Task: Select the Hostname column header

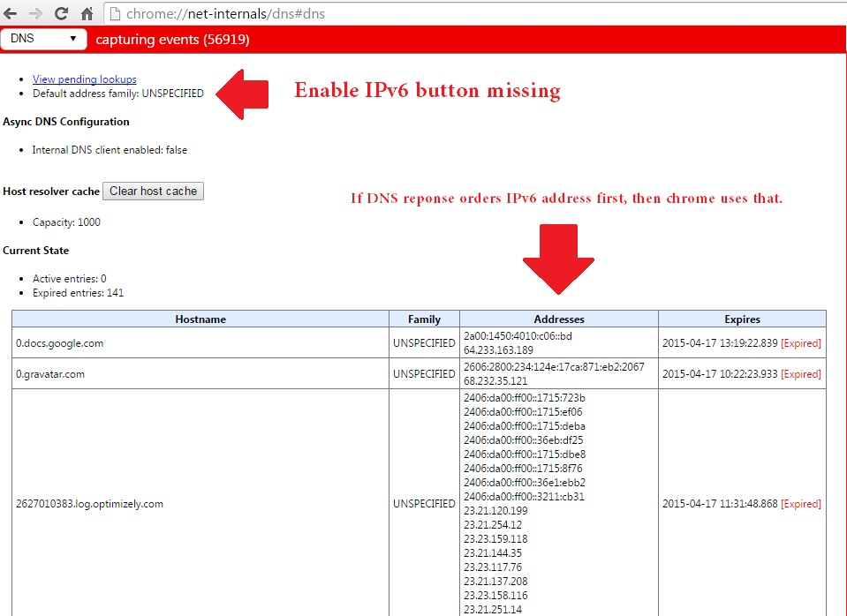Action: point(200,319)
